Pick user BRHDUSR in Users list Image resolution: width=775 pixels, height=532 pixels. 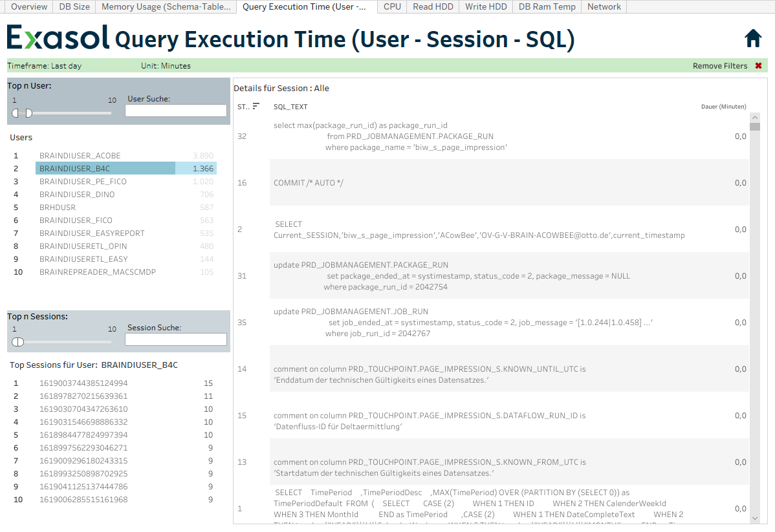pyautogui.click(x=58, y=207)
